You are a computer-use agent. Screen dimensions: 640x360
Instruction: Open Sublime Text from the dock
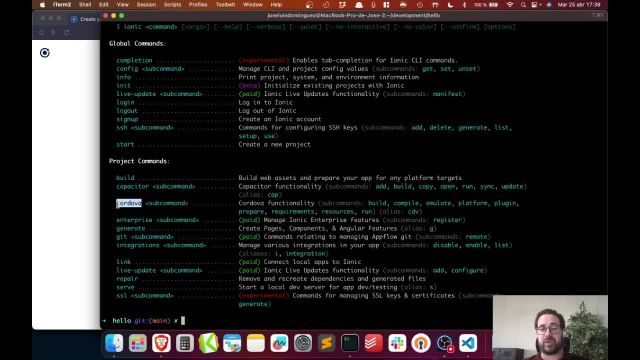pos(327,343)
